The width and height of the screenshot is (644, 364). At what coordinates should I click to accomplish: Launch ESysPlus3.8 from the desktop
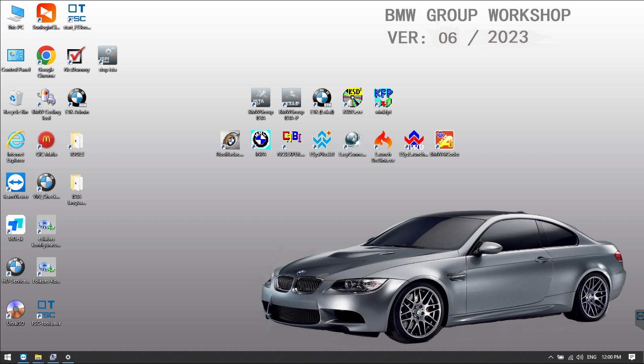click(x=322, y=144)
